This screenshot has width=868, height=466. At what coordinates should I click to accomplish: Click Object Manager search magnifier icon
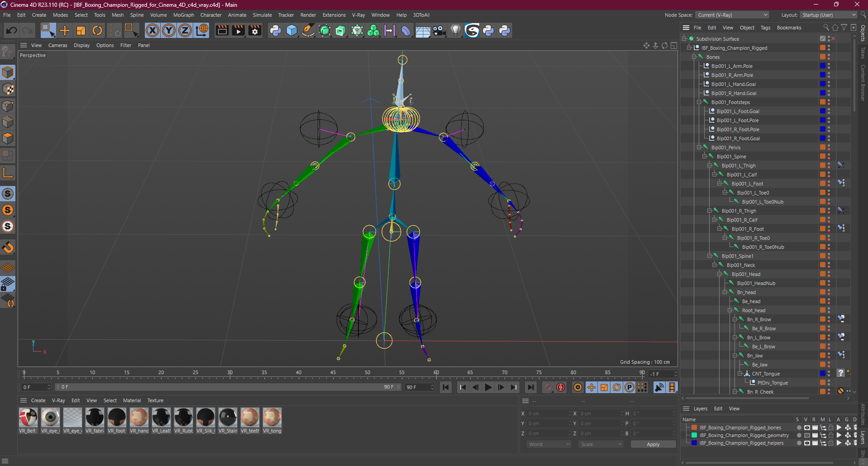pyautogui.click(x=826, y=28)
